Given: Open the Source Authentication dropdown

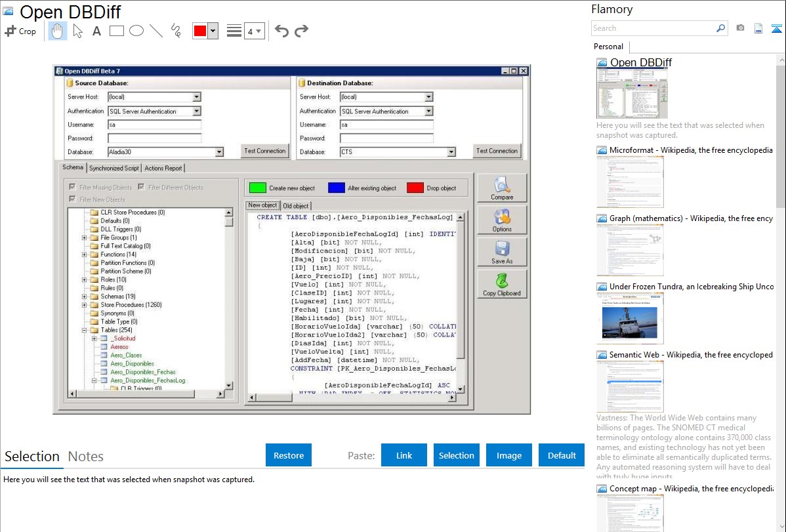Looking at the screenshot, I should click(197, 111).
